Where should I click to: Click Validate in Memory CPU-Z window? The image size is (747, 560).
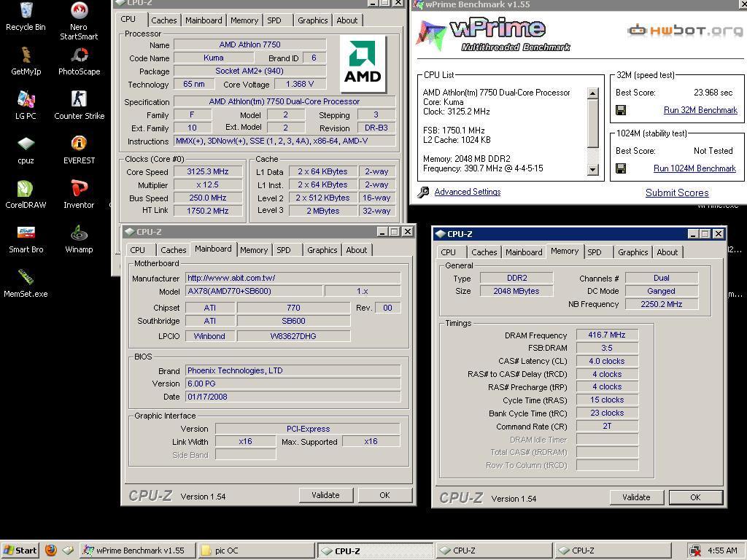click(x=636, y=497)
